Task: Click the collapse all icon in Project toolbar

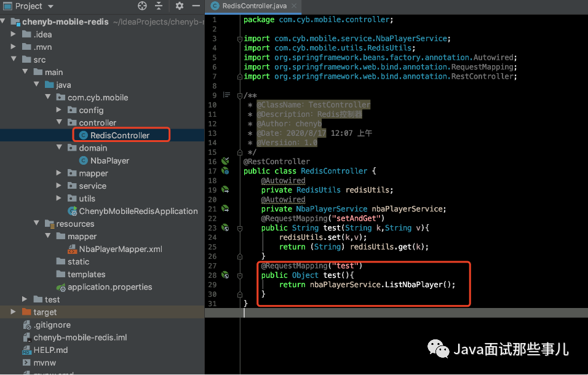Action: click(x=159, y=6)
